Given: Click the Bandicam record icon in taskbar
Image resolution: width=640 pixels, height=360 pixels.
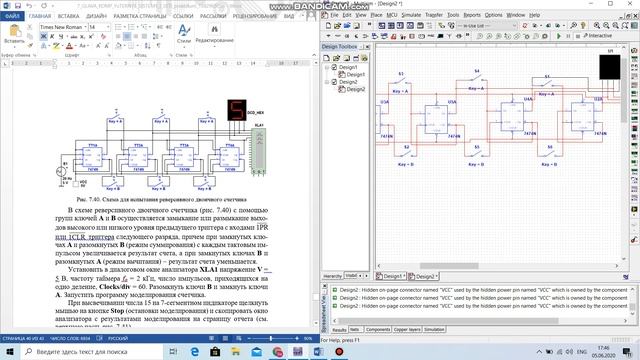Looking at the screenshot, I should click(339, 351).
